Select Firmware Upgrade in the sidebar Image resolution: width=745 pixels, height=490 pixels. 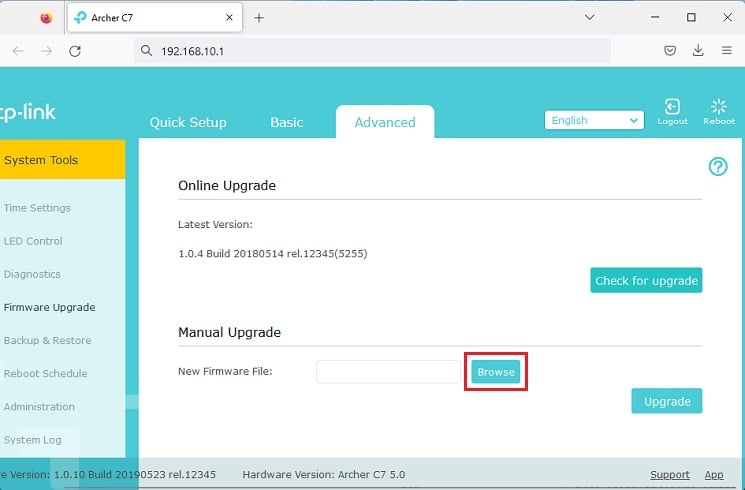(x=49, y=307)
